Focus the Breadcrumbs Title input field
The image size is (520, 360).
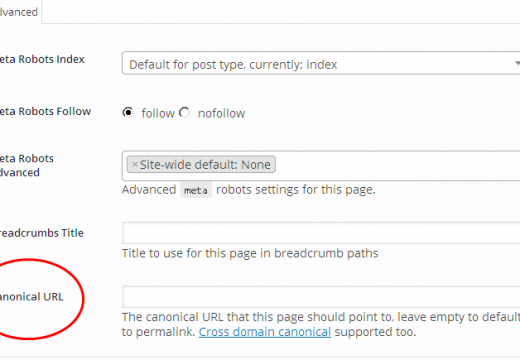[321, 233]
